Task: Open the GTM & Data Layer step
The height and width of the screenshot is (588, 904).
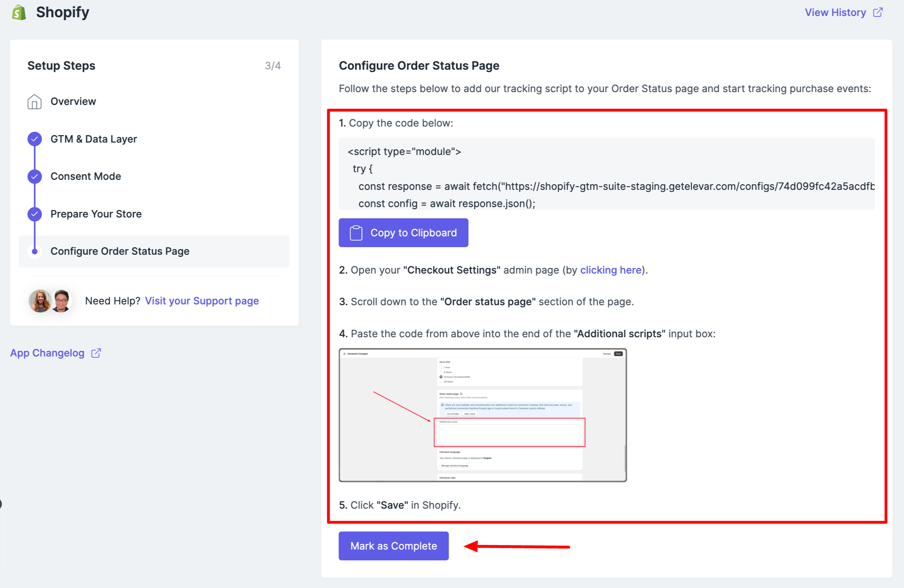Action: point(94,139)
